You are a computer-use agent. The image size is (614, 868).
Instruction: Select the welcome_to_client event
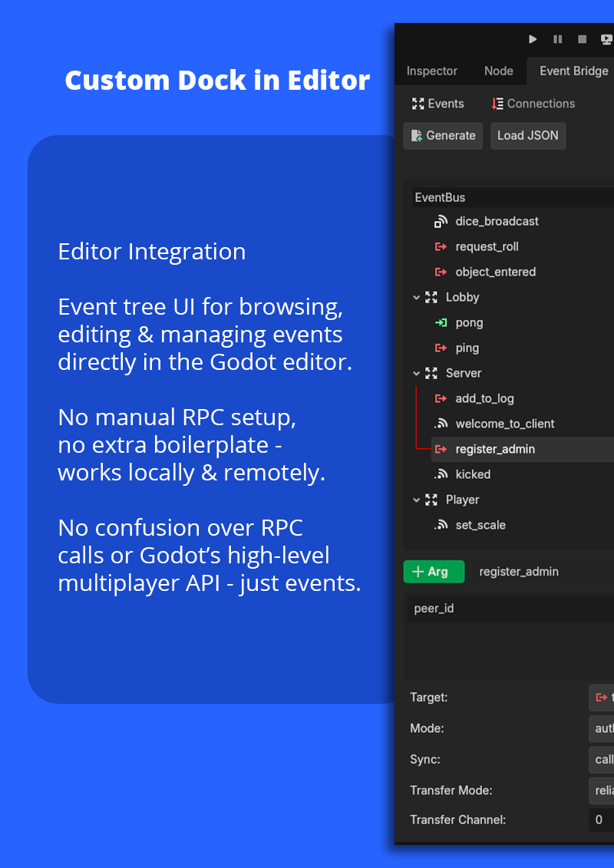(x=505, y=424)
